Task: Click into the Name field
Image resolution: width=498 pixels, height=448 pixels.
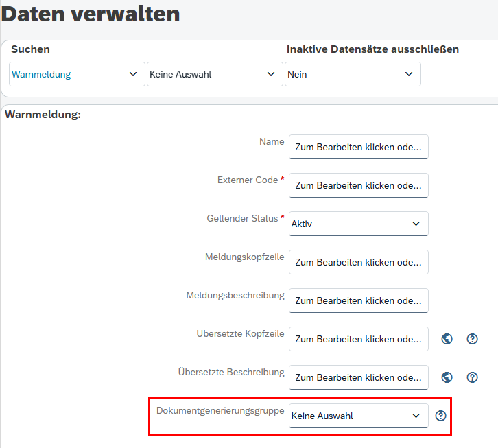Action: [x=358, y=147]
